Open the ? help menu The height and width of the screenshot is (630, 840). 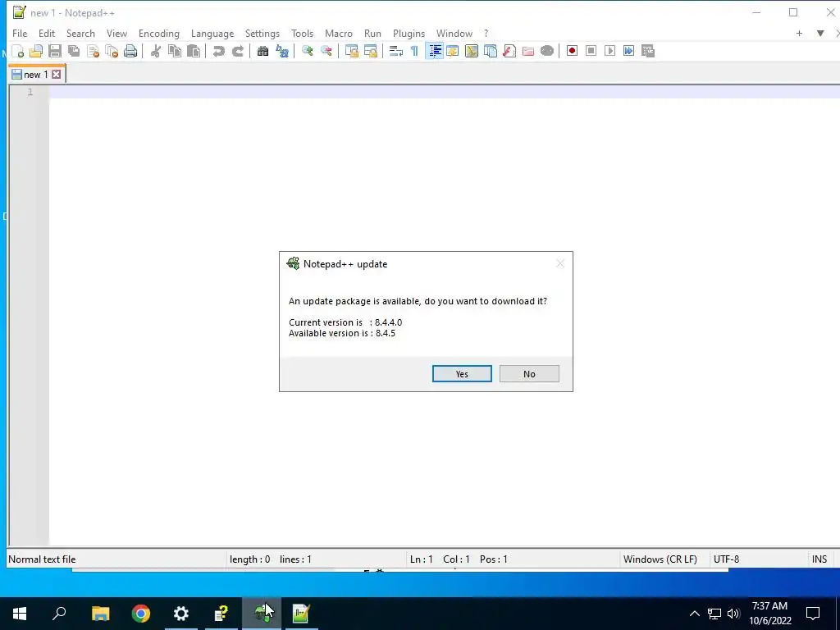pos(486,33)
